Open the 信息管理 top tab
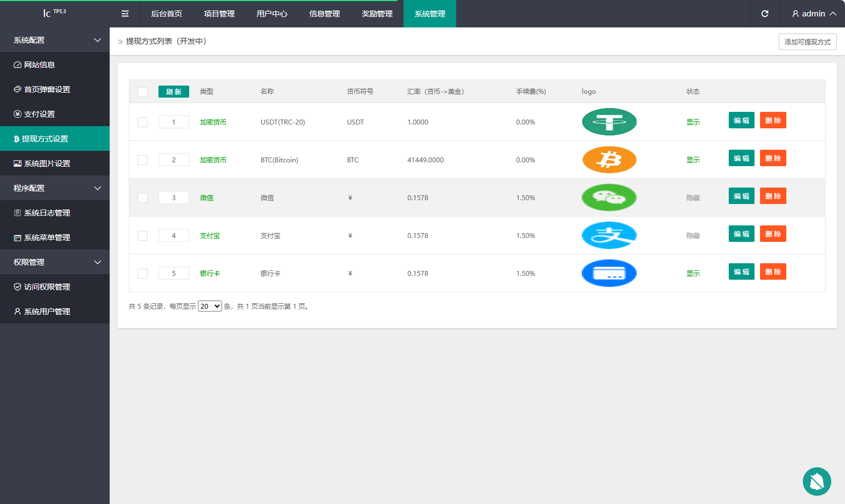The height and width of the screenshot is (504, 845). 325,14
